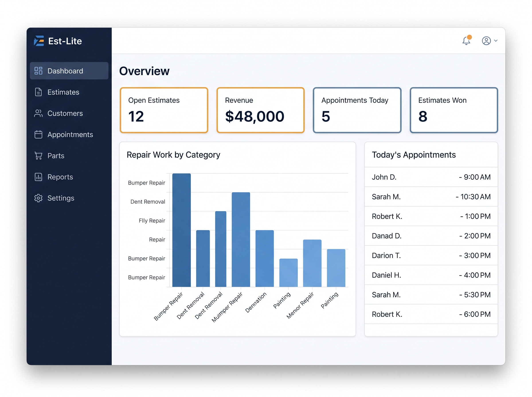Image resolution: width=532 pixels, height=397 pixels.
Task: Open Sarah M. 5:30 PM appointment
Action: 431,295
